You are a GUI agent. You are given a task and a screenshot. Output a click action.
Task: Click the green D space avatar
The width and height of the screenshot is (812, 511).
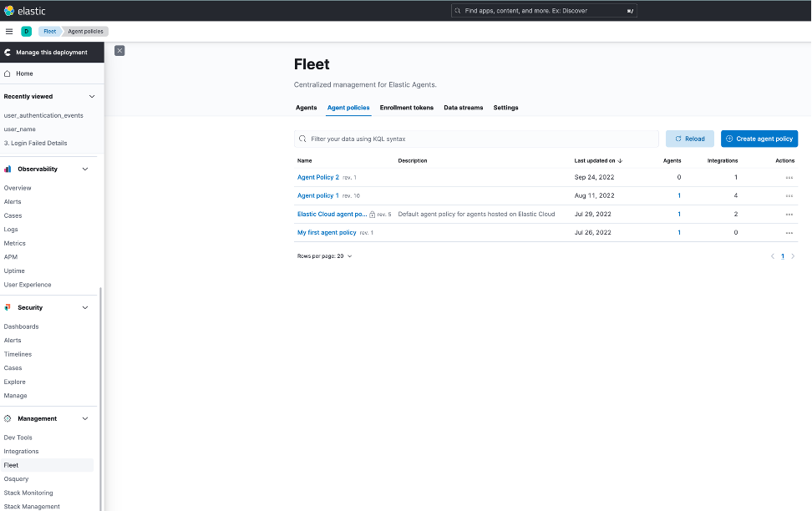pyautogui.click(x=26, y=31)
